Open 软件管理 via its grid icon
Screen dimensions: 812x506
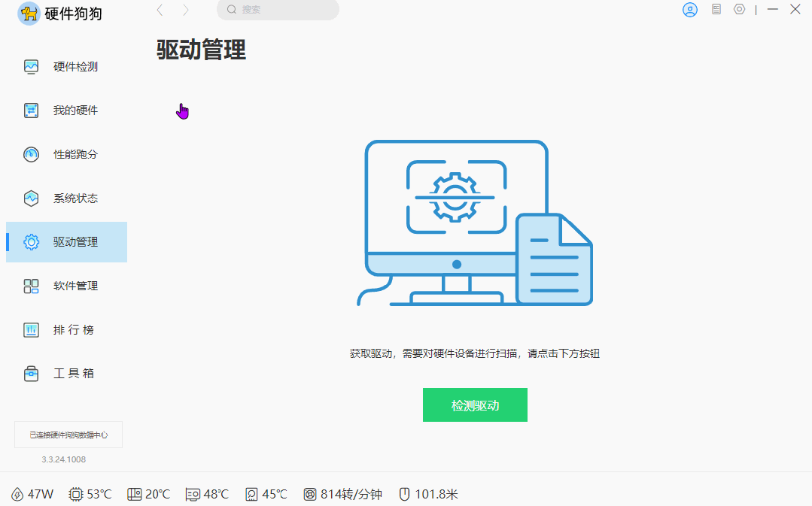point(30,286)
